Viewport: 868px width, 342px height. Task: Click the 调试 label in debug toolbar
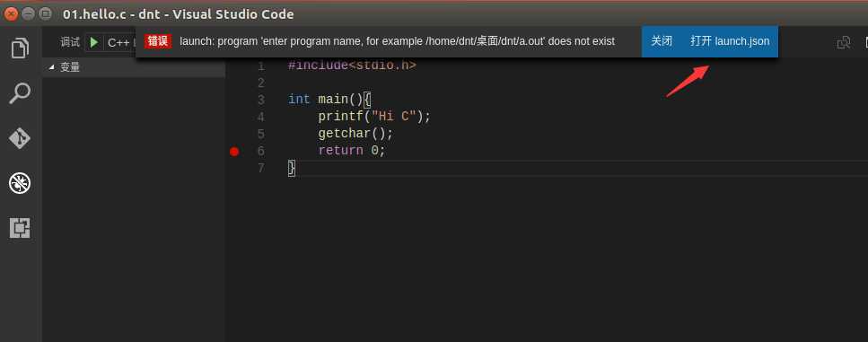click(70, 42)
